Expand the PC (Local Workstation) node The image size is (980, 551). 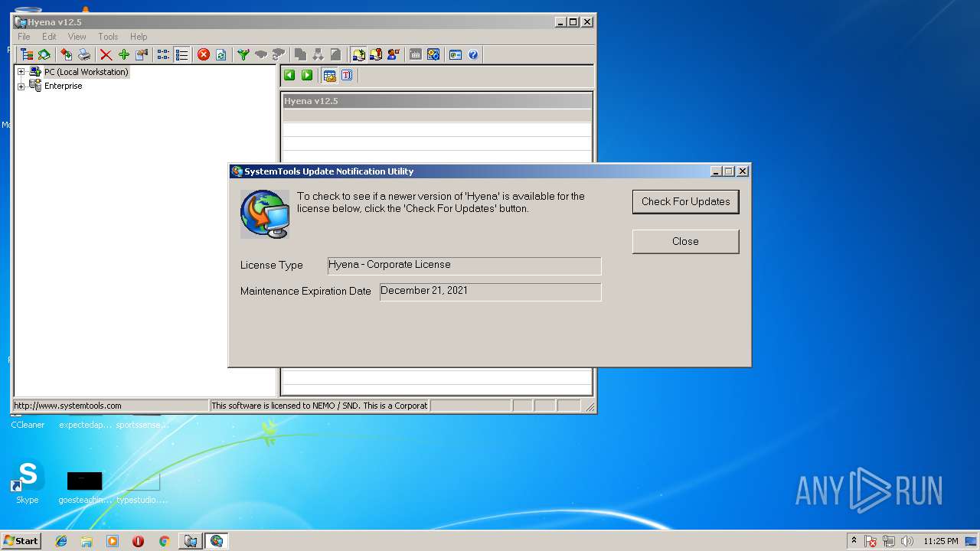click(21, 72)
